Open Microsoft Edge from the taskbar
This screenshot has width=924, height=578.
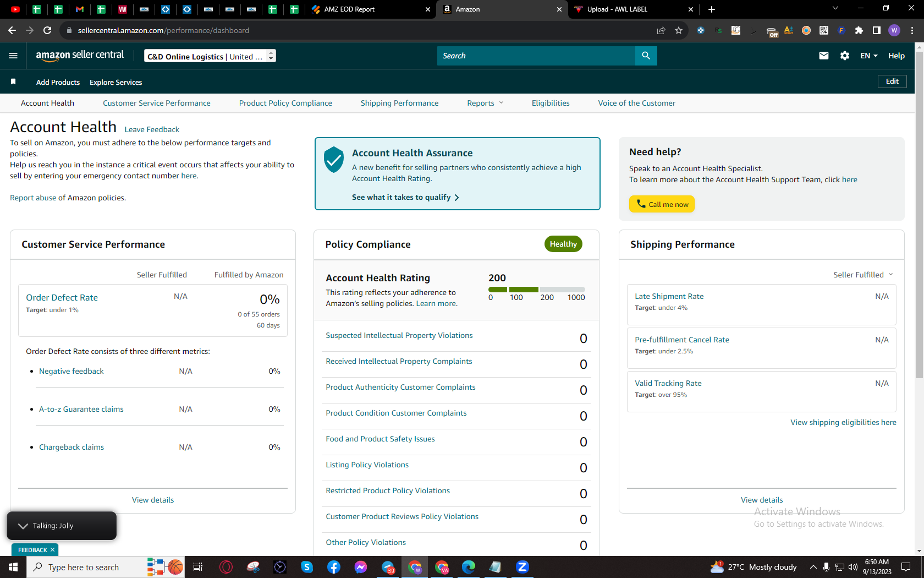[469, 567]
